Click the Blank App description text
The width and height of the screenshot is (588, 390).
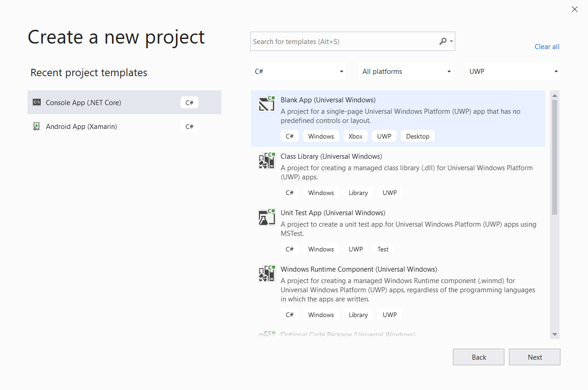pyautogui.click(x=401, y=116)
